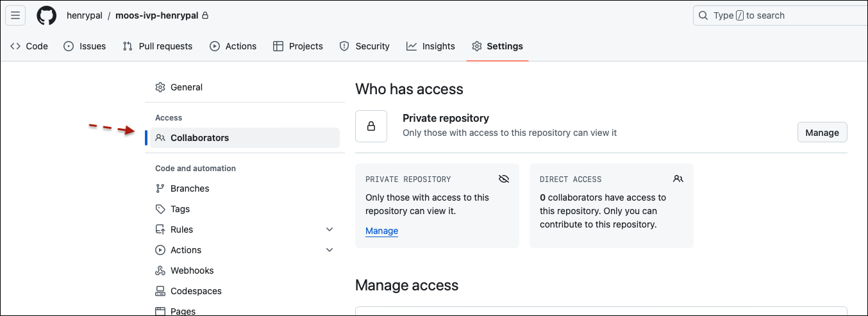Click the GitHub logo icon

point(46,15)
